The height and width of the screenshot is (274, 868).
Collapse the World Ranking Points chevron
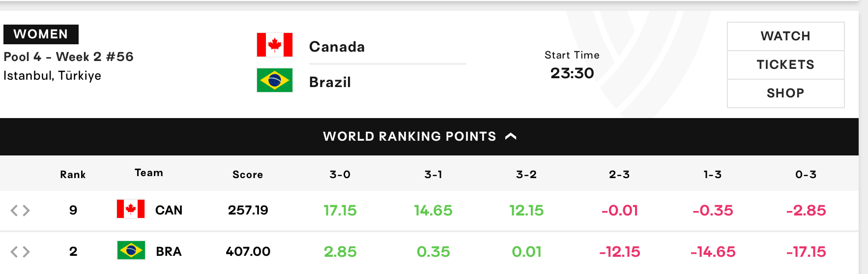click(x=511, y=136)
